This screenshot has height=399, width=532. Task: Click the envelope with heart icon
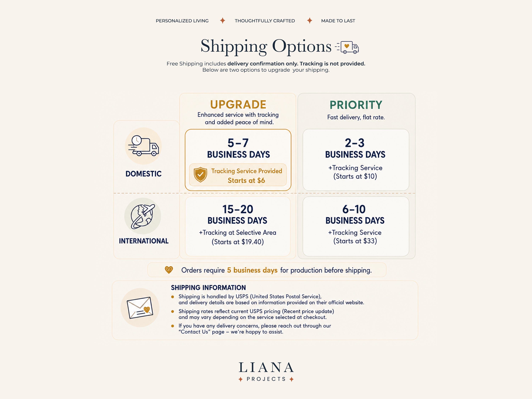click(x=140, y=308)
